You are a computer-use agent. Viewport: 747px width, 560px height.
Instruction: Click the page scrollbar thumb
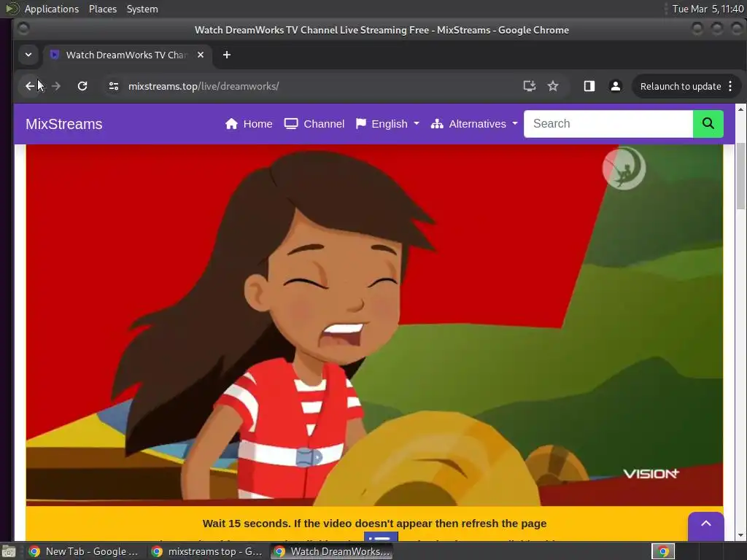740,176
